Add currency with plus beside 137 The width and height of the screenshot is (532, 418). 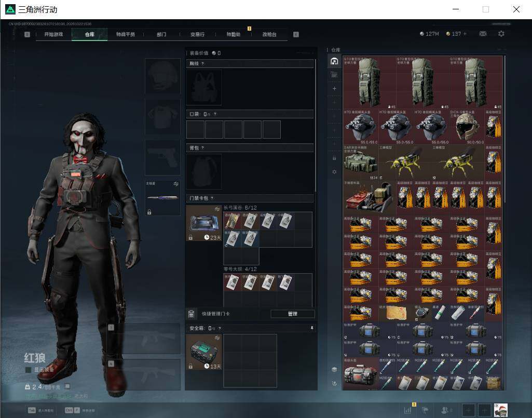pyautogui.click(x=465, y=34)
